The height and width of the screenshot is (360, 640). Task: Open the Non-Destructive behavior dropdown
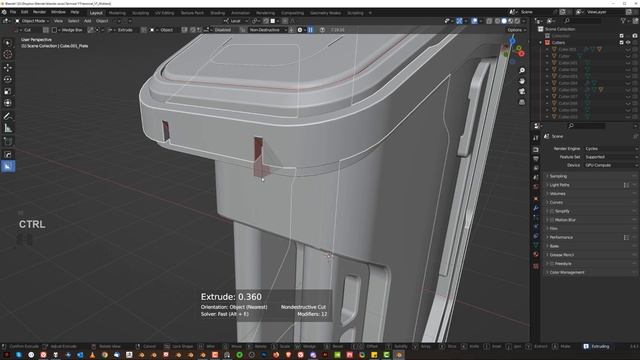pyautogui.click(x=268, y=30)
